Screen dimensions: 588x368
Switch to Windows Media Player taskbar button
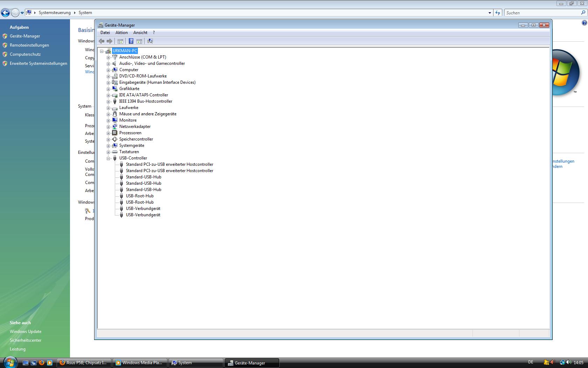coord(140,363)
